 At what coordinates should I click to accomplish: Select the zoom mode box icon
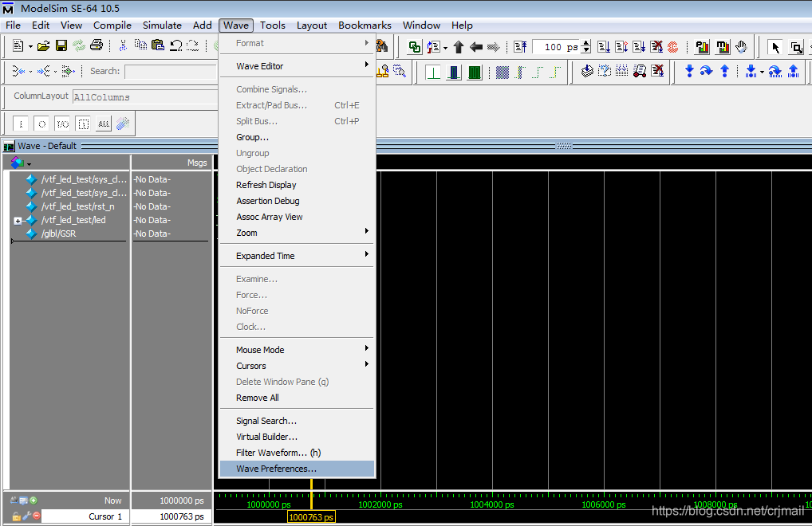click(x=796, y=48)
